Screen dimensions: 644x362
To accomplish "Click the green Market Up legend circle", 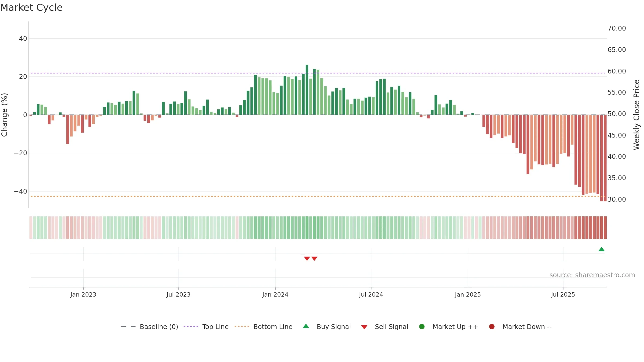I will click(422, 327).
